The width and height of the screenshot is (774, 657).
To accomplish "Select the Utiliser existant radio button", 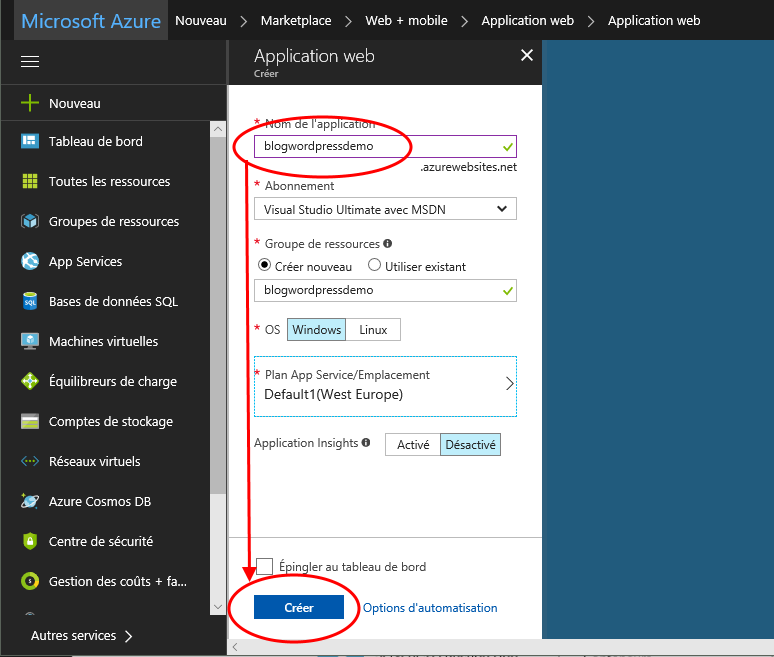I will (x=375, y=266).
